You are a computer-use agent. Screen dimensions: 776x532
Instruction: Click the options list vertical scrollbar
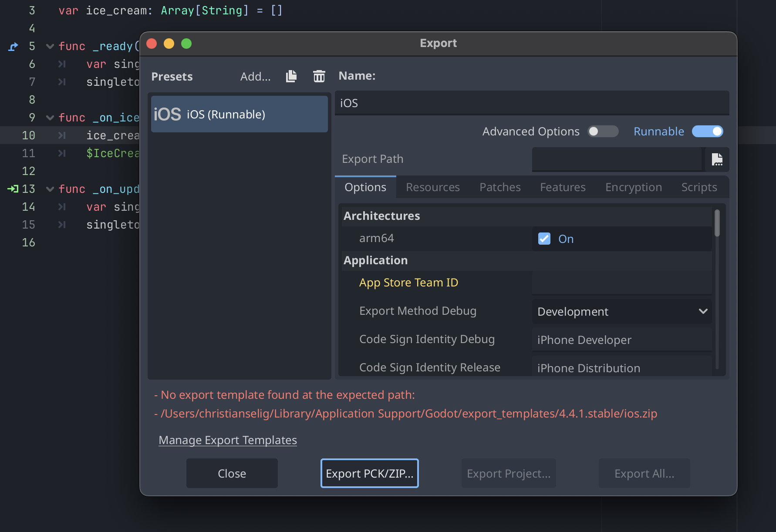point(717,223)
